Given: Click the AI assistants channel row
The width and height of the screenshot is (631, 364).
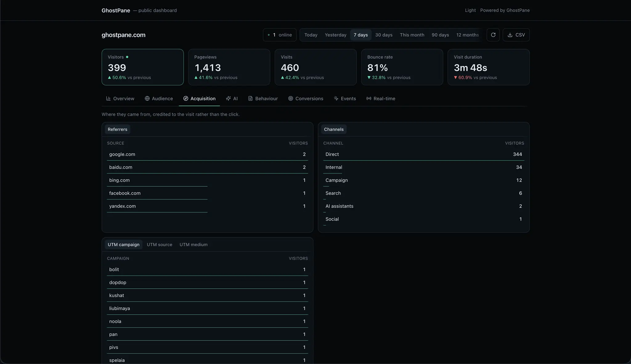Looking at the screenshot, I should (424, 206).
